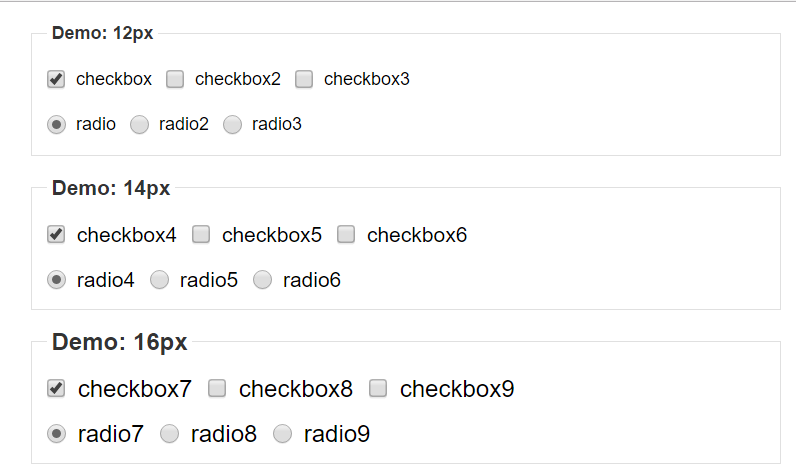Tick checkbox8

[217, 389]
